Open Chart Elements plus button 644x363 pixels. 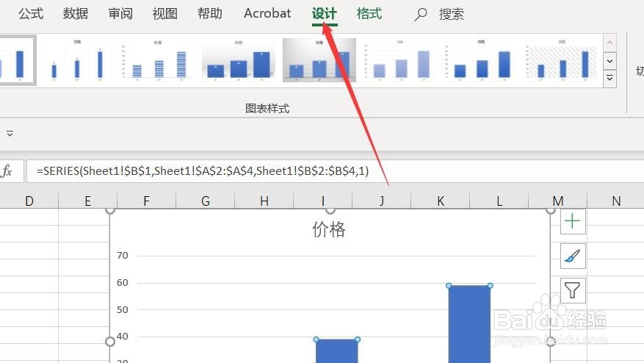(x=573, y=222)
